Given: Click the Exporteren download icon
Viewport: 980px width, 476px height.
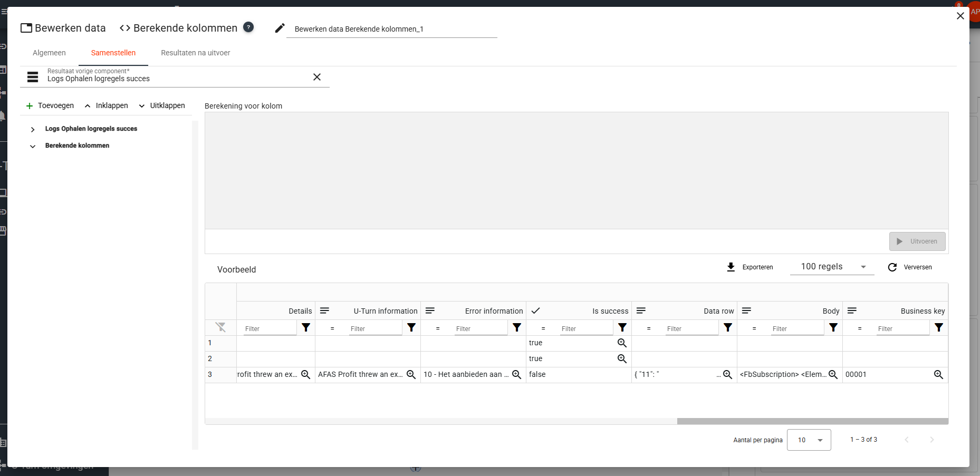Looking at the screenshot, I should coord(731,267).
